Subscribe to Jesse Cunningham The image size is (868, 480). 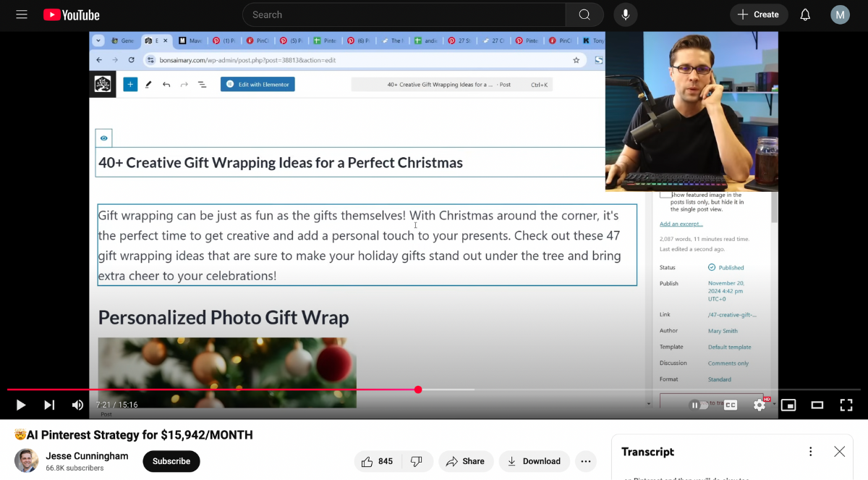click(171, 461)
